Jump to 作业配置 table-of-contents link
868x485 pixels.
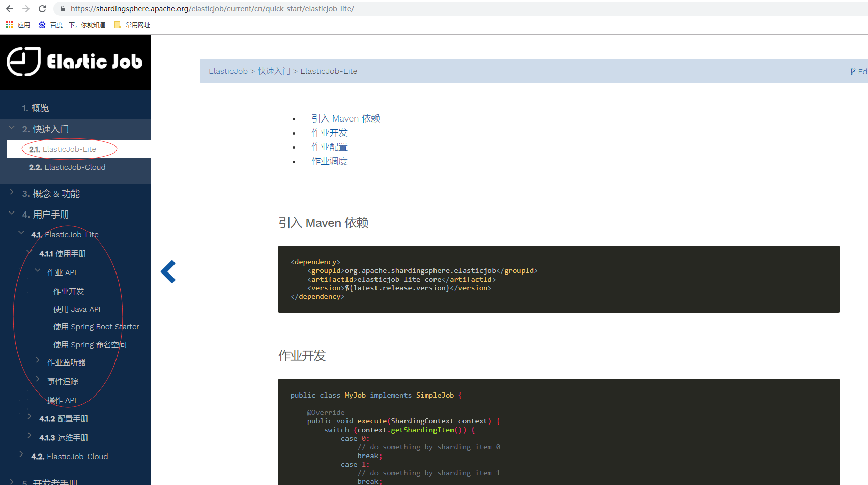[x=330, y=147]
